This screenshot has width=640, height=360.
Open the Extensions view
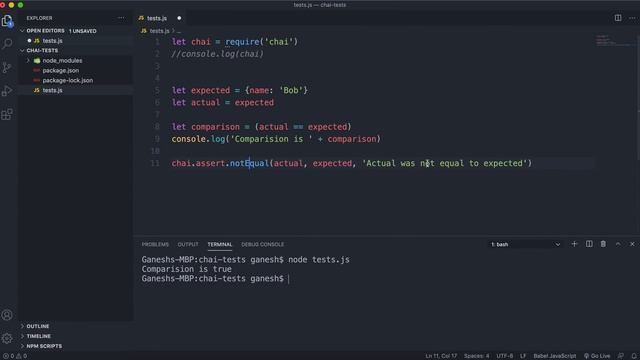[x=7, y=114]
